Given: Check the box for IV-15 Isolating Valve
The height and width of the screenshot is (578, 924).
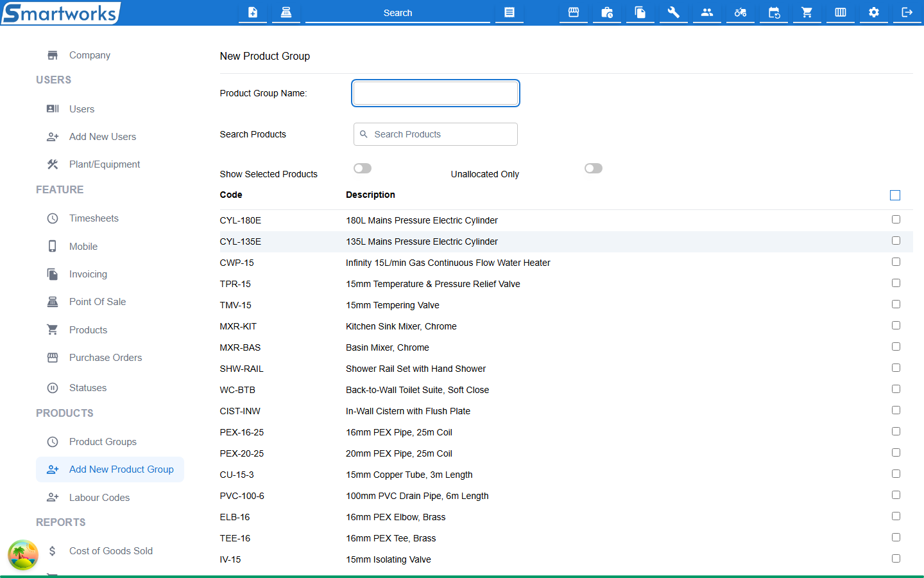Looking at the screenshot, I should click(896, 559).
